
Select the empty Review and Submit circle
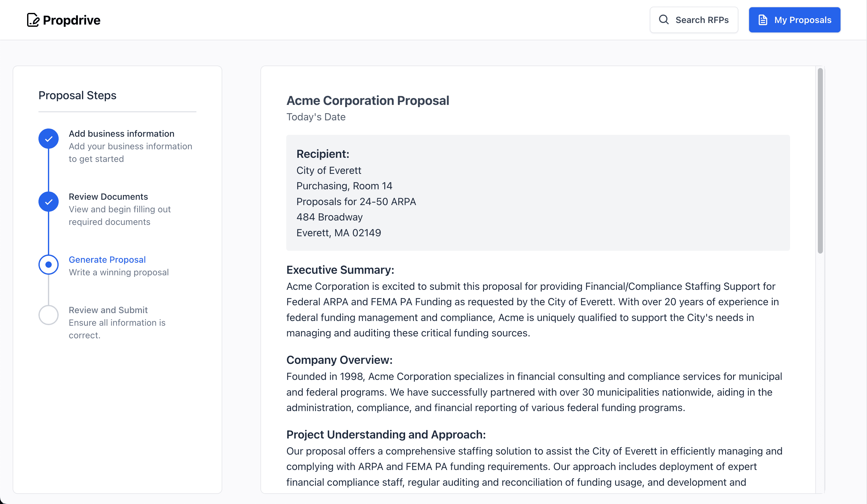pos(49,315)
